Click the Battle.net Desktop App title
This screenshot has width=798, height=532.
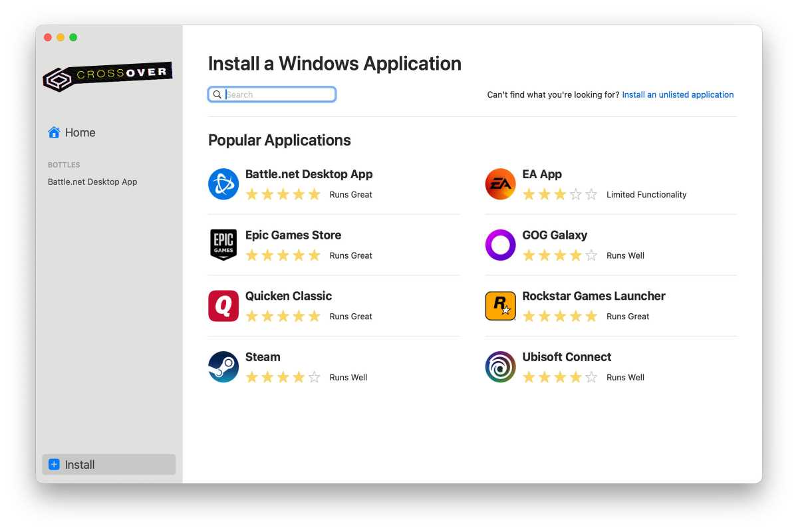coord(309,174)
